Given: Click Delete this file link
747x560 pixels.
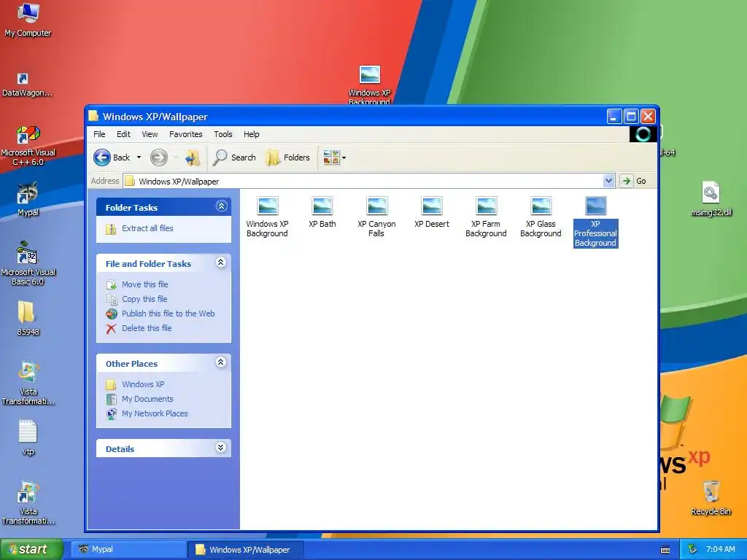Looking at the screenshot, I should coord(147,328).
